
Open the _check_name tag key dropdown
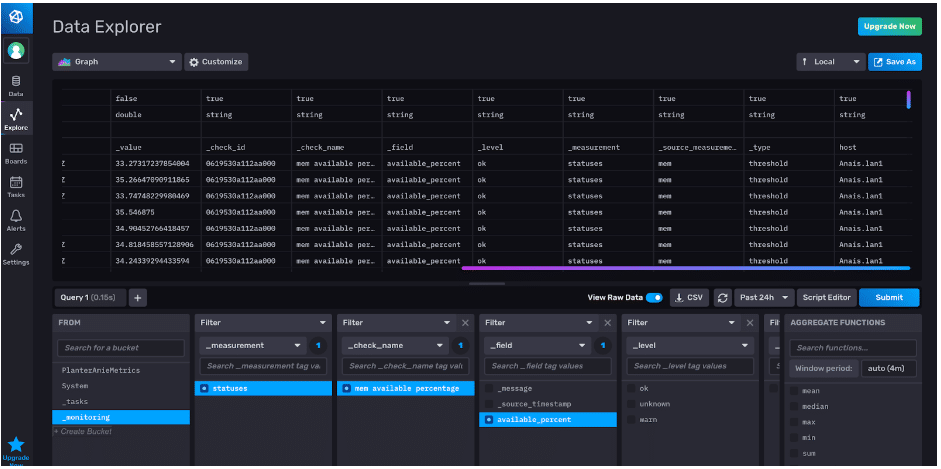coord(395,345)
